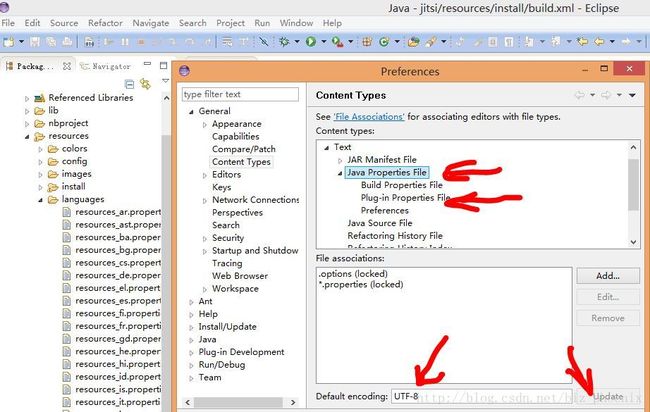Collapse the Text content type node
650x412 pixels.
pyautogui.click(x=327, y=148)
